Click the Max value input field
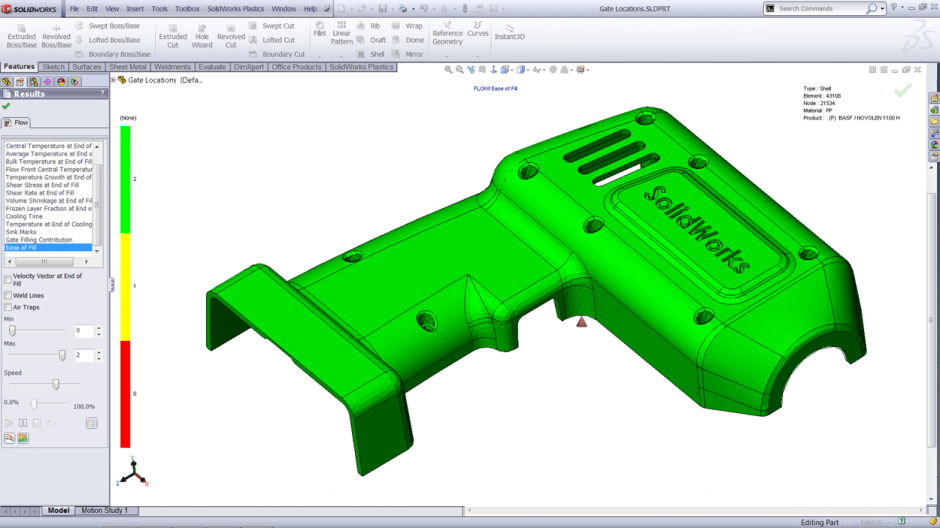 pyautogui.click(x=84, y=355)
